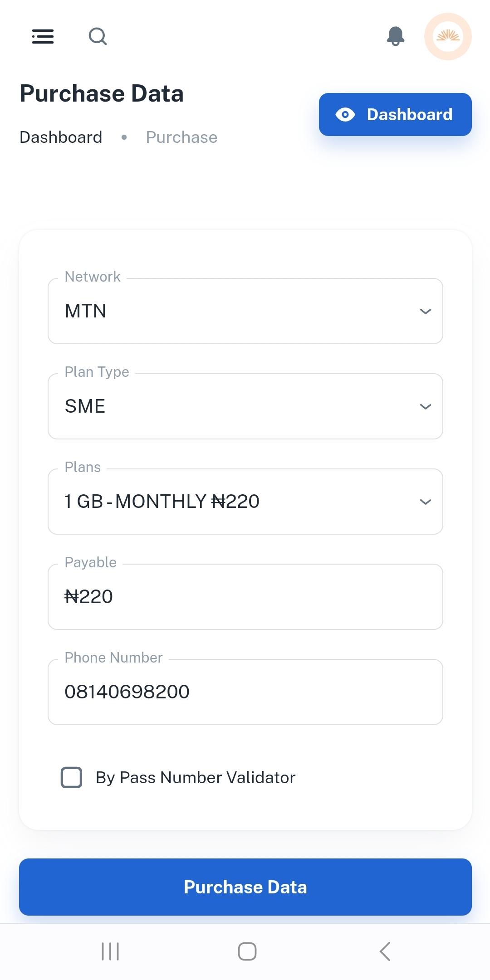Image resolution: width=490 pixels, height=980 pixels.
Task: Open notifications via the bell icon
Action: 396,36
